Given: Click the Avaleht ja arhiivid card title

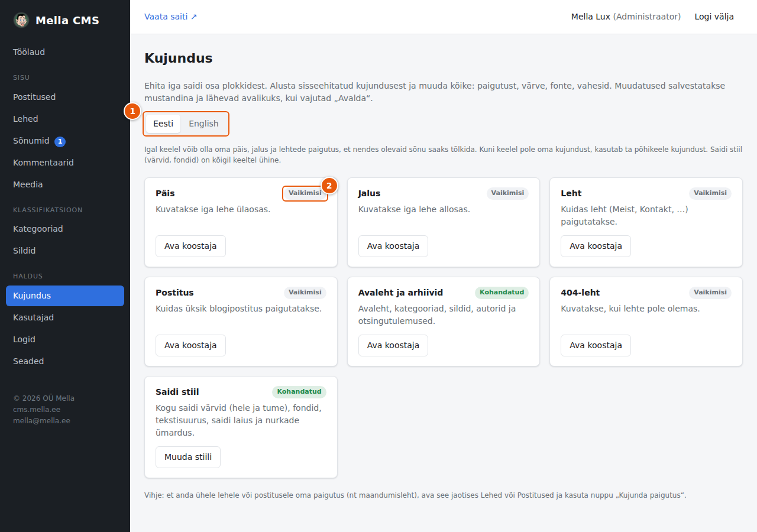Looking at the screenshot, I should tap(400, 293).
